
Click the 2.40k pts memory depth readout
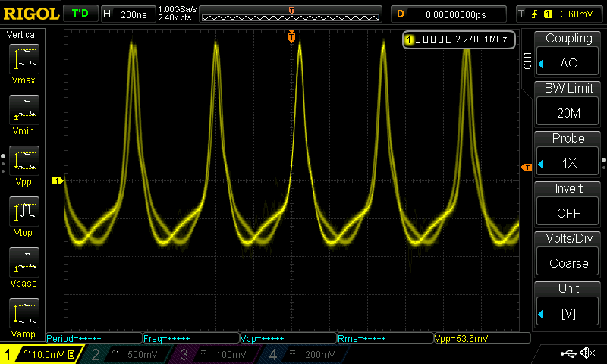tap(175, 17)
